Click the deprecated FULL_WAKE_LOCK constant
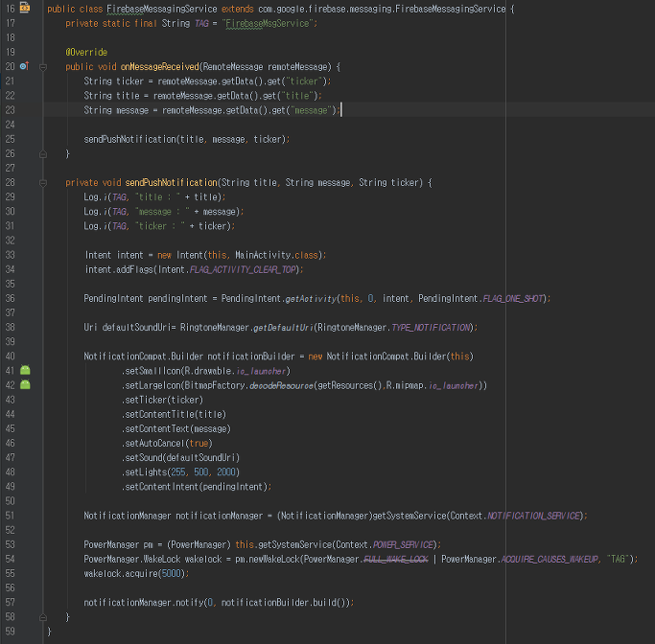This screenshot has height=644, width=655. (396, 560)
